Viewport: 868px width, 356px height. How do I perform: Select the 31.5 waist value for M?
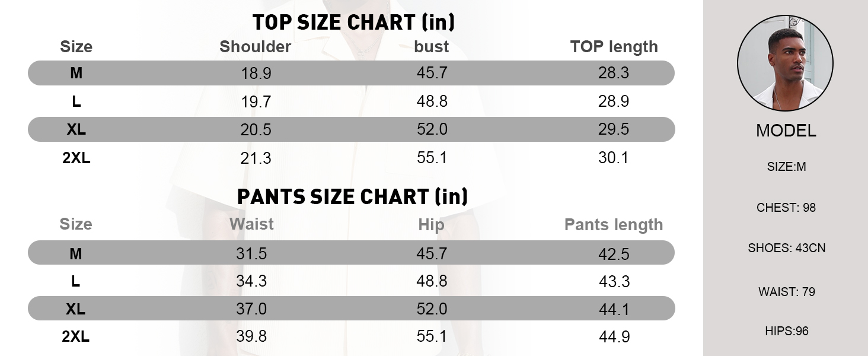(251, 254)
